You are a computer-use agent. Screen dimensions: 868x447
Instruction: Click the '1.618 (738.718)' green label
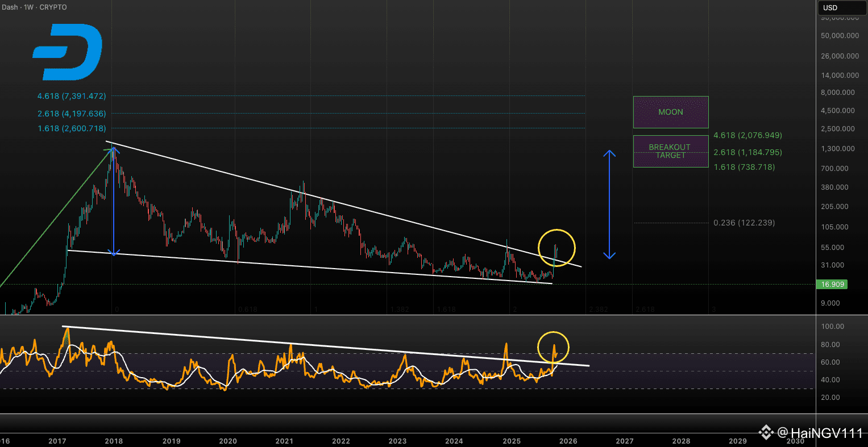click(744, 167)
